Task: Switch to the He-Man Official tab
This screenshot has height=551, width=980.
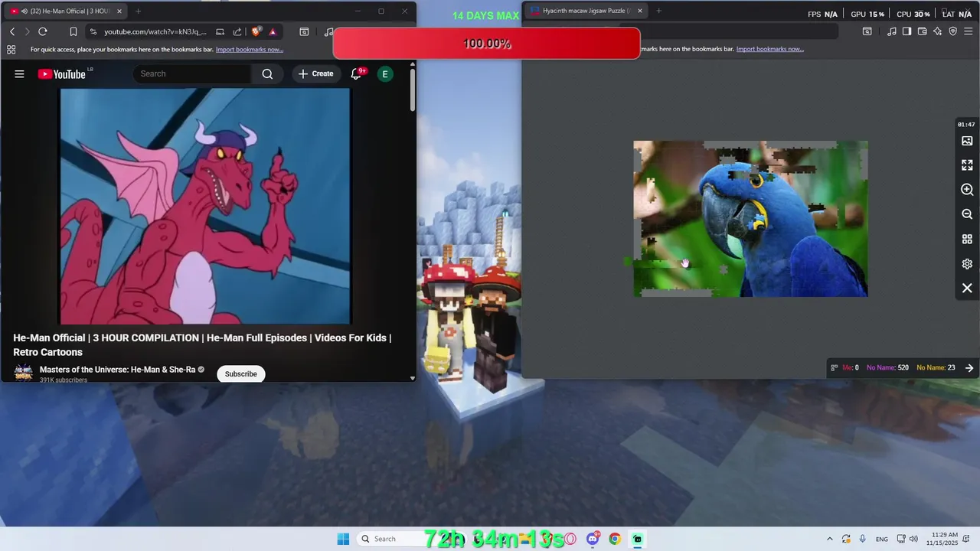Action: (x=64, y=11)
